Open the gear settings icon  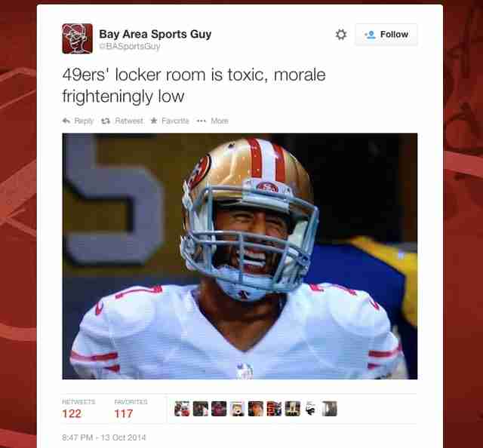tap(340, 35)
